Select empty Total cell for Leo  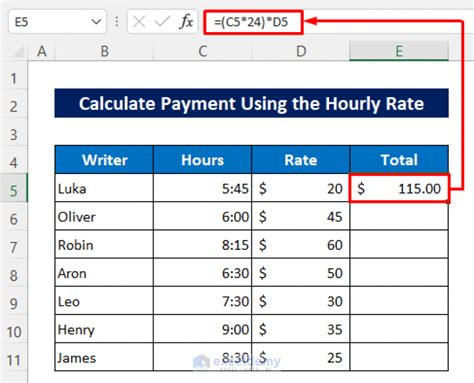click(x=399, y=301)
